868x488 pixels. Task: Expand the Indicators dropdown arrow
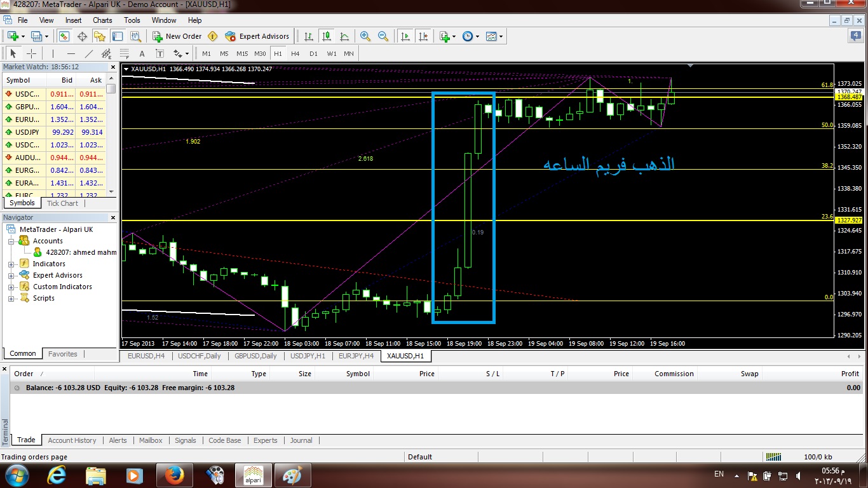(x=454, y=36)
